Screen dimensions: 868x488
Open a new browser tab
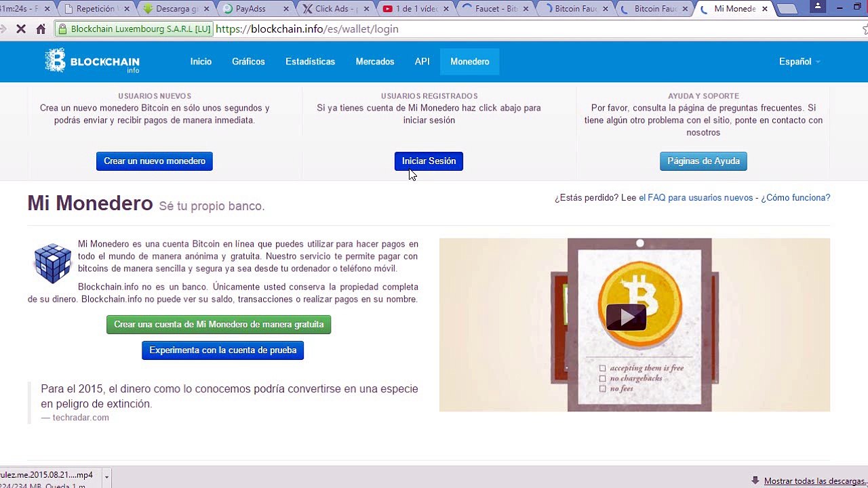(x=787, y=9)
